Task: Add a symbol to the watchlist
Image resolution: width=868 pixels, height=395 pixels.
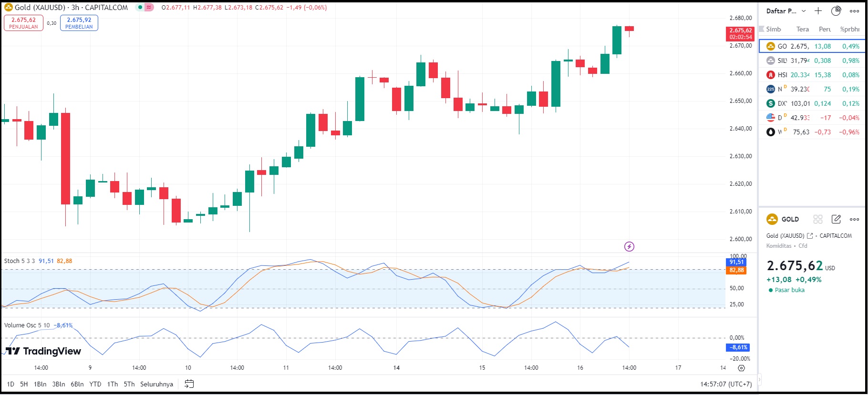Action: 818,11
